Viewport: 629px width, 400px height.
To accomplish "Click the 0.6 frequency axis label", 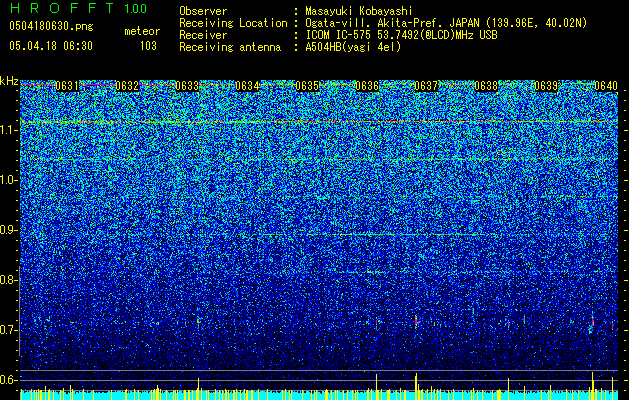I will (x=9, y=380).
